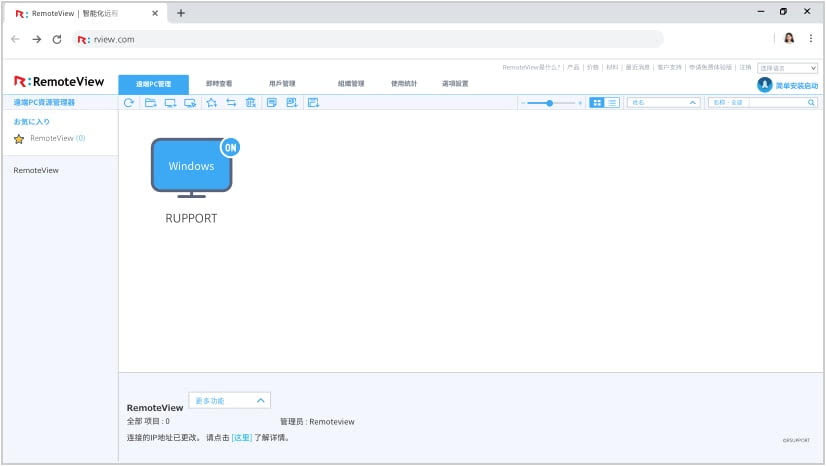Expand the 更多功能 dropdown
The width and height of the screenshot is (826, 466).
pyautogui.click(x=230, y=401)
